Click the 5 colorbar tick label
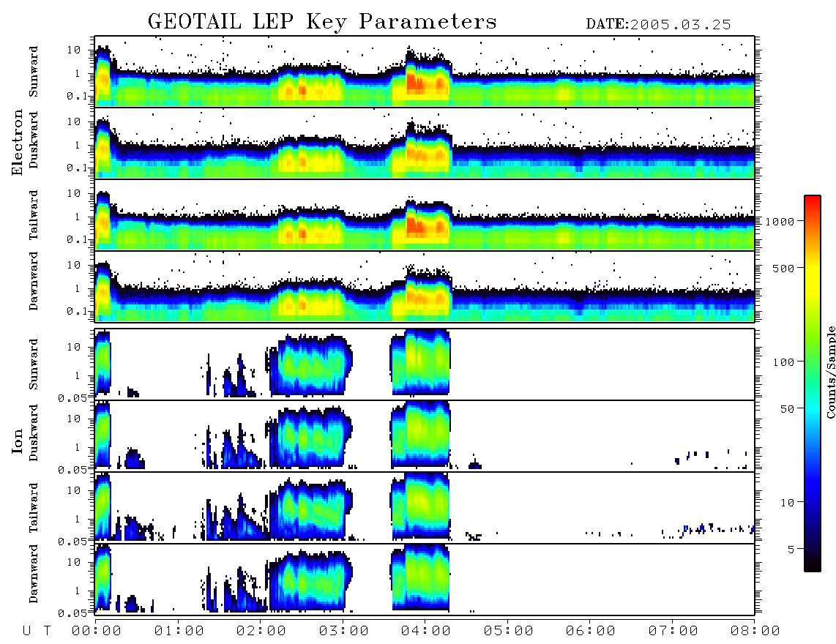 791,549
